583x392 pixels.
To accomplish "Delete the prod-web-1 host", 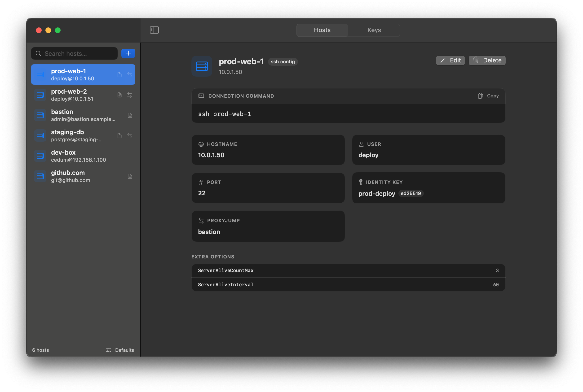I will [x=487, y=61].
